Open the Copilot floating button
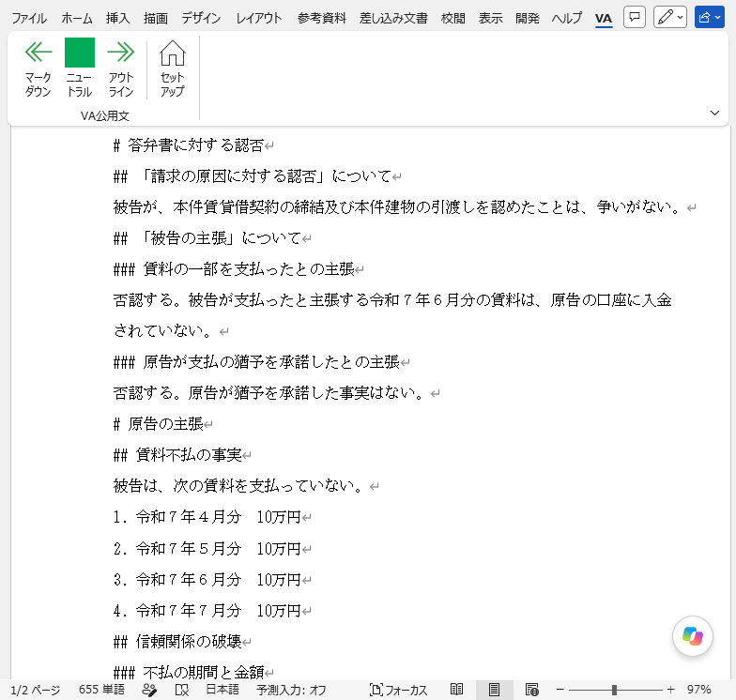This screenshot has width=736, height=700. pos(693,636)
